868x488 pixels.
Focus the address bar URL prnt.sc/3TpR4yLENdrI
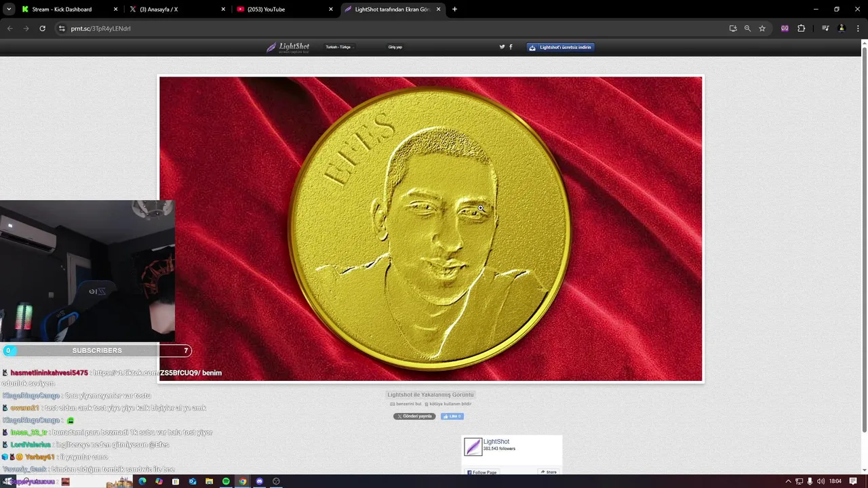pos(100,28)
